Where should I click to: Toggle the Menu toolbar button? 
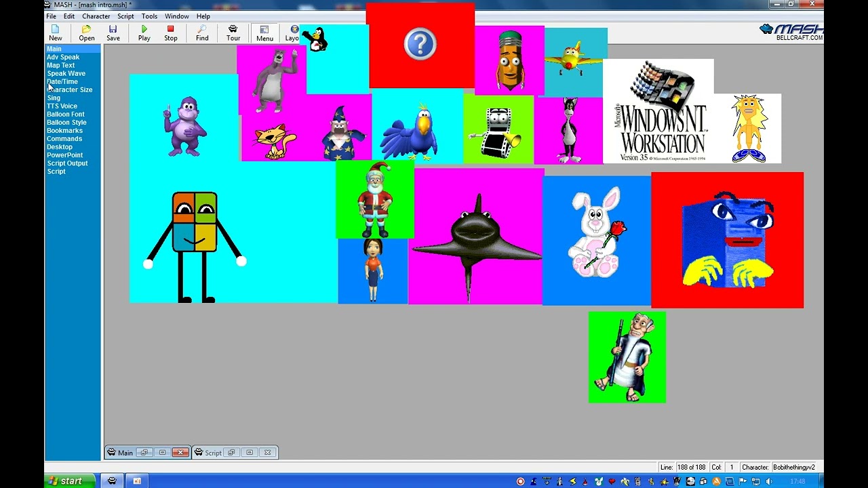pyautogui.click(x=264, y=33)
